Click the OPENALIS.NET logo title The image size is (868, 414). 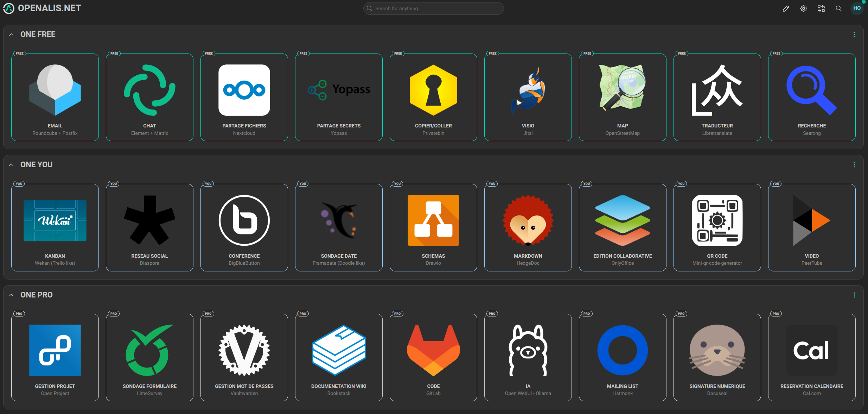coord(49,8)
